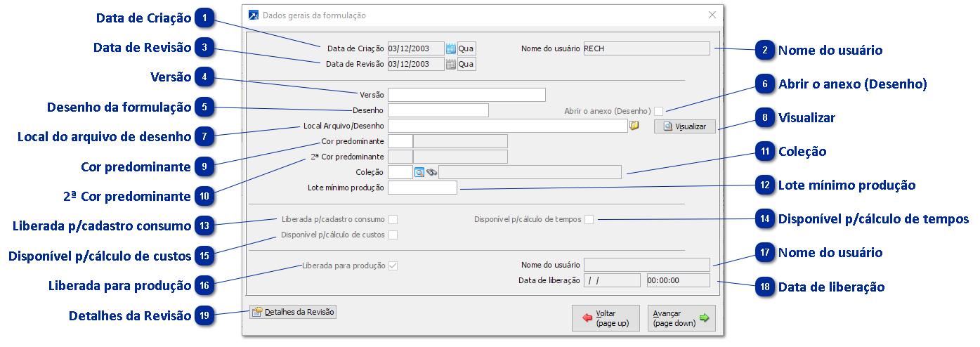Click the calendar icon beside Data de Revisão
The image size is (980, 347).
point(451,65)
